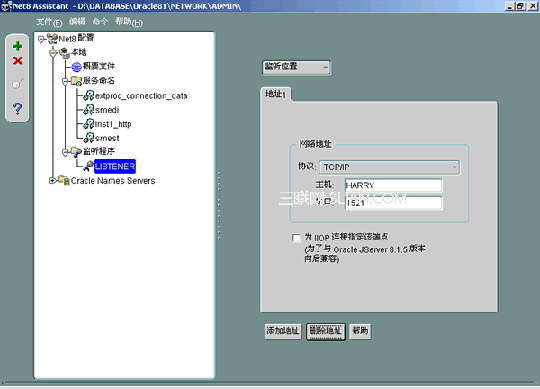Click the 删除地址 button
The width and height of the screenshot is (540, 389).
point(326,332)
